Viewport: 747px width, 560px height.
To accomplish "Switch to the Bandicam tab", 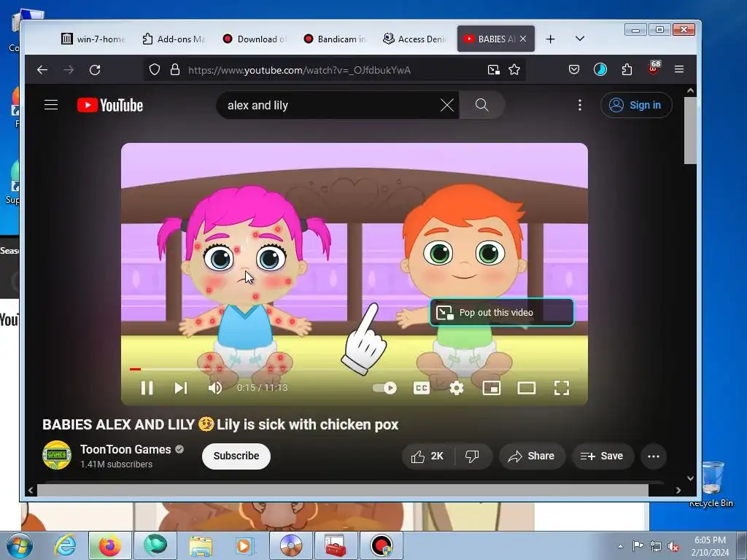I will (336, 39).
